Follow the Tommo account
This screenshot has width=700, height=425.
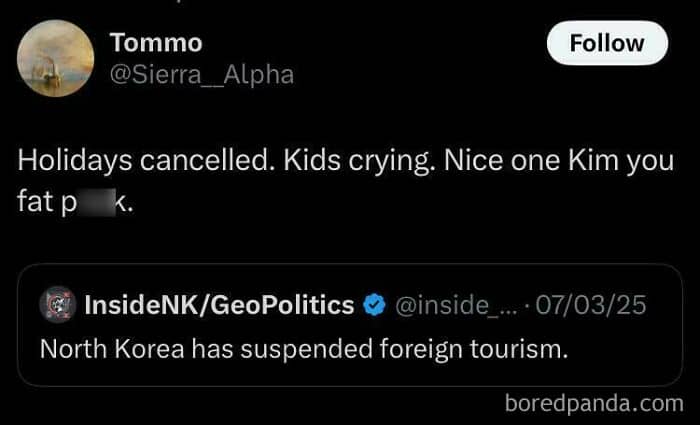[x=607, y=43]
